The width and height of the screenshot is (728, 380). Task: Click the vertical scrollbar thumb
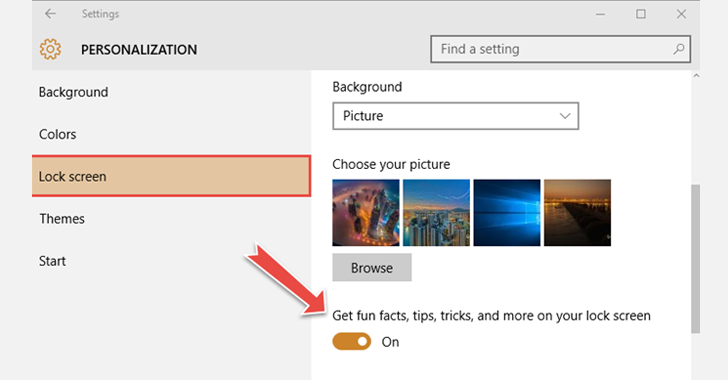(696, 259)
